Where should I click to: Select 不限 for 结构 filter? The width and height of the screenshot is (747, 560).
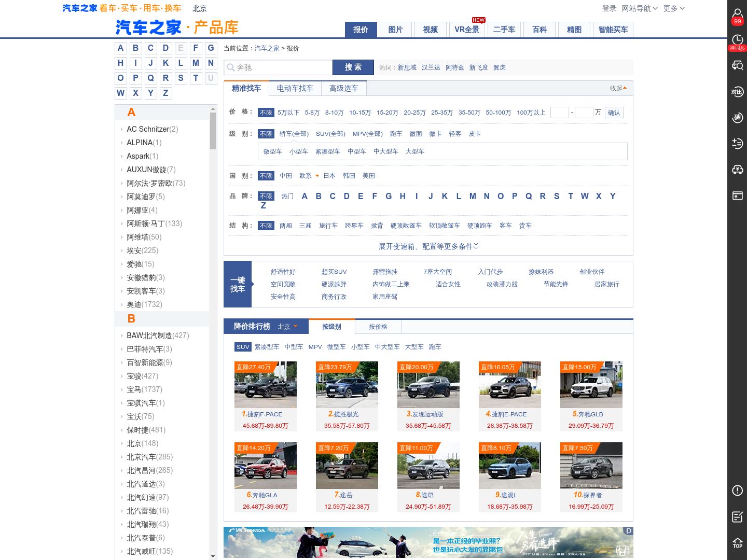[266, 226]
